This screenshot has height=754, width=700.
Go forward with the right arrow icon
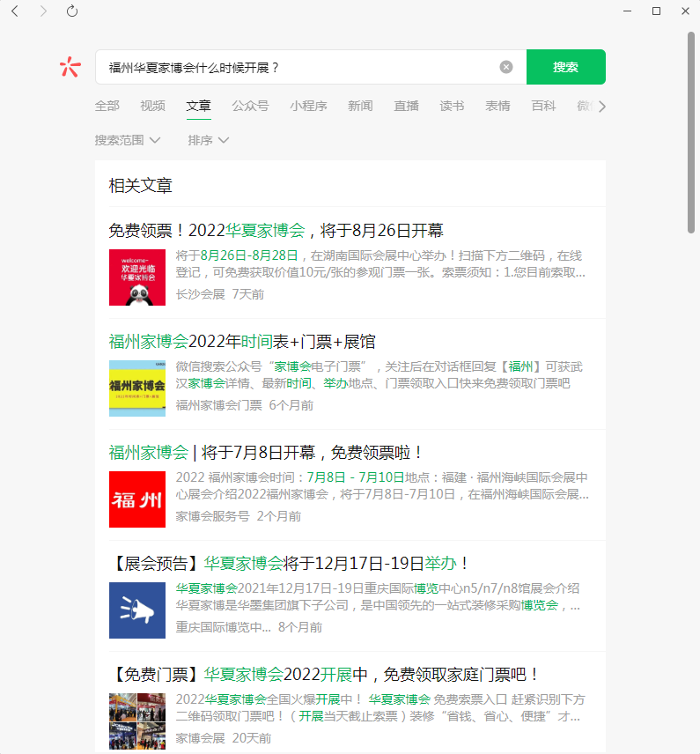pyautogui.click(x=43, y=11)
